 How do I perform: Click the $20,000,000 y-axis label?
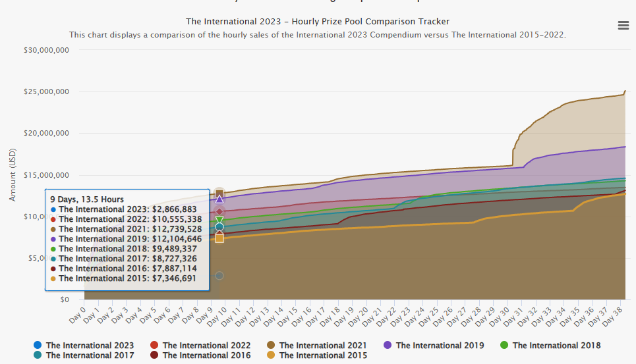[x=46, y=133]
